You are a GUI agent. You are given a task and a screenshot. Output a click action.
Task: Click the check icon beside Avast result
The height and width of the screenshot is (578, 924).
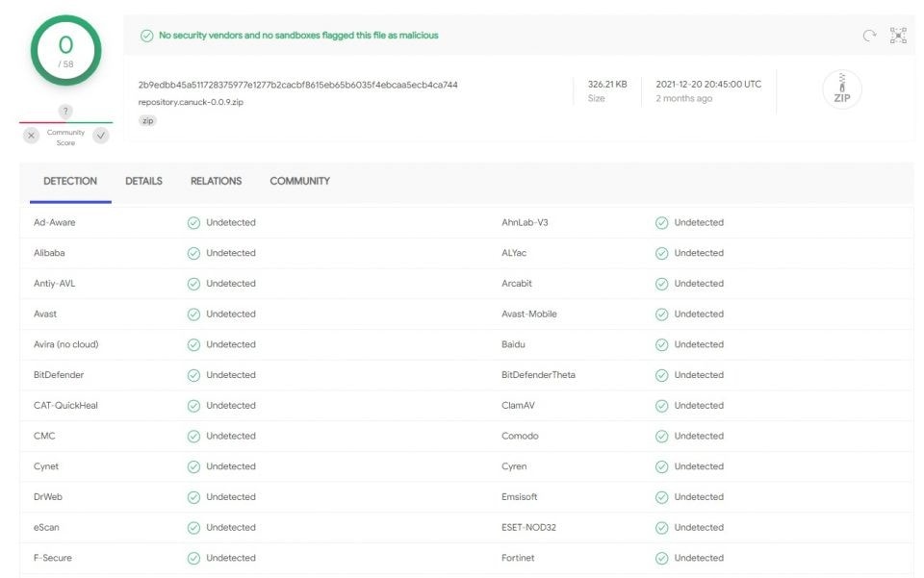tap(193, 314)
